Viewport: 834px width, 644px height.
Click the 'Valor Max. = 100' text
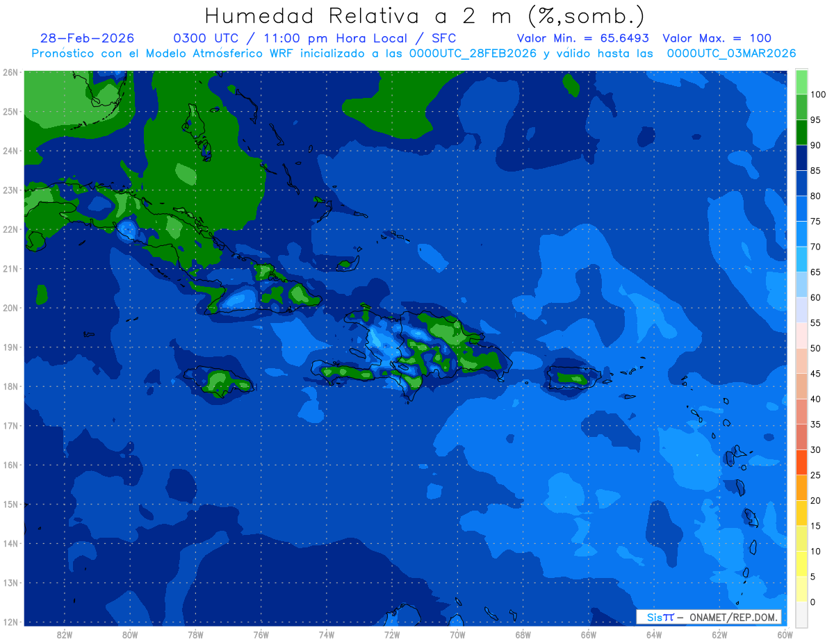point(717,38)
